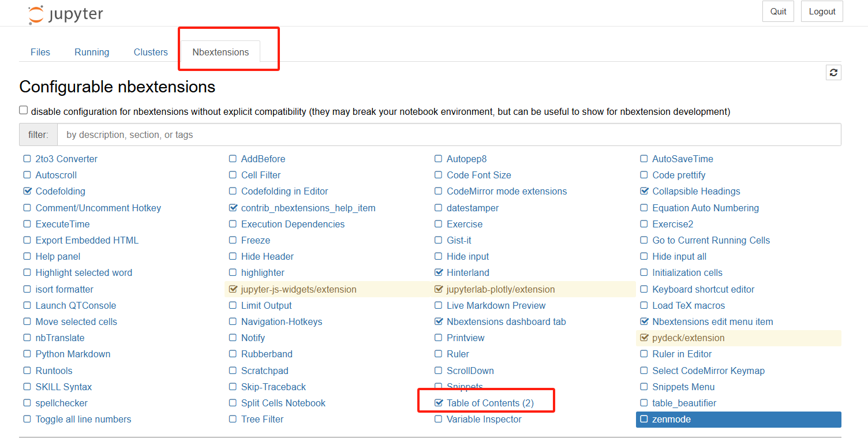
Task: Disable the Table of Contents (2) checkbox
Action: (439, 403)
